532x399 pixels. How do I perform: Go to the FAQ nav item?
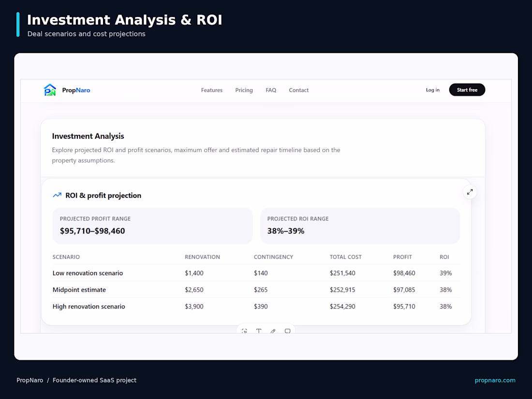point(271,90)
